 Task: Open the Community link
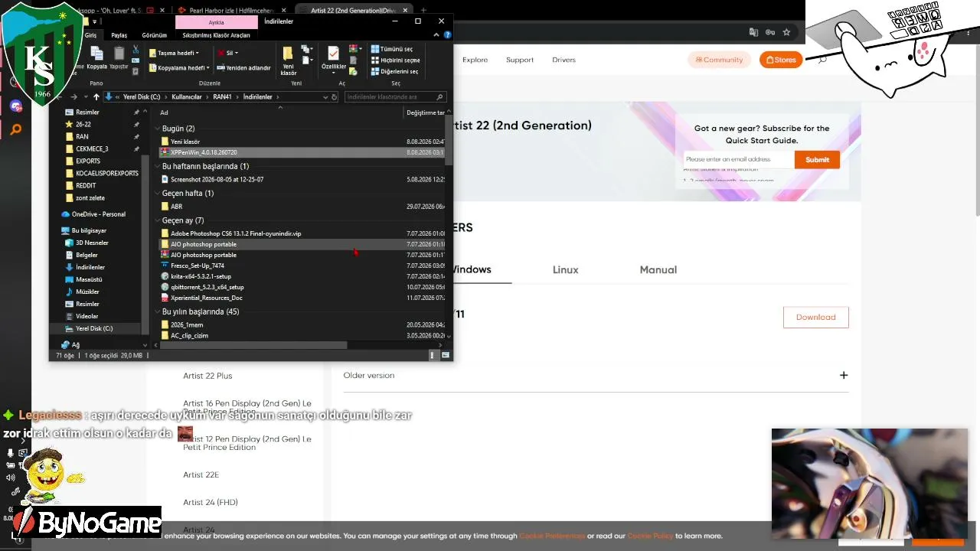(x=719, y=60)
